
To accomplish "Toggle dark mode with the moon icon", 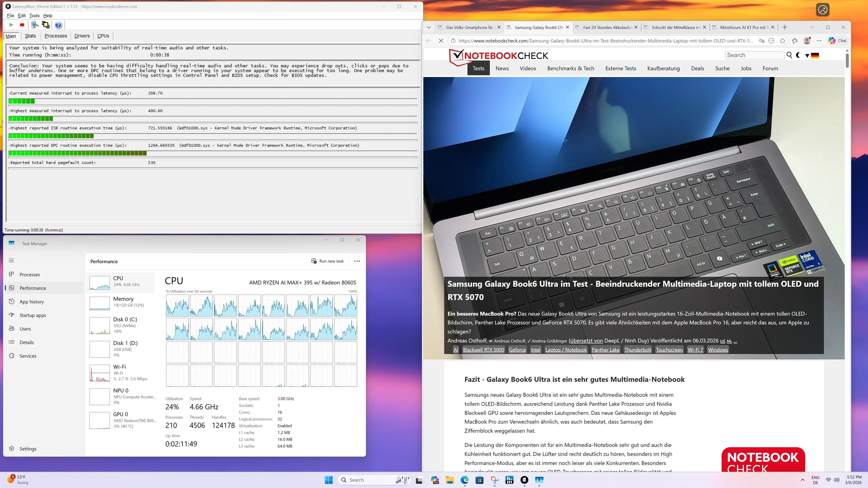I will (798, 55).
